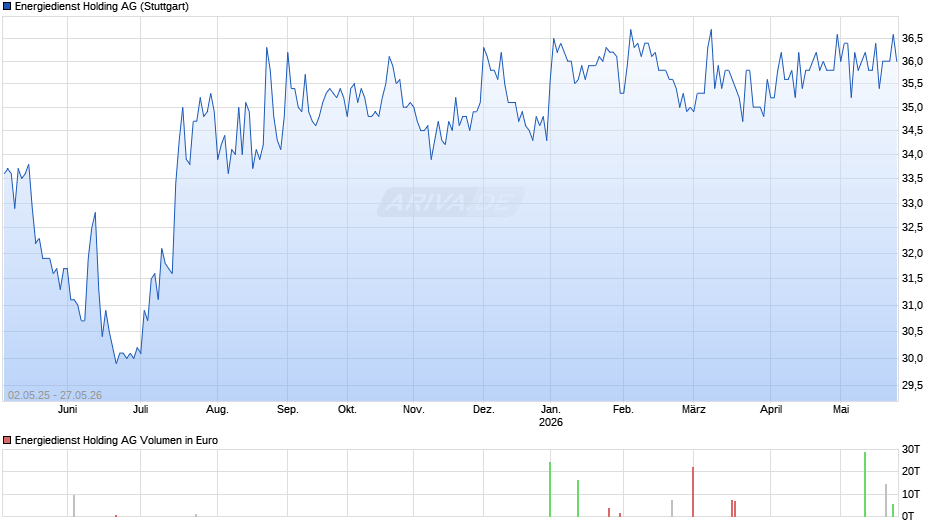The width and height of the screenshot is (940, 526).
Task: Click the 'Okt.' month label
Action: 347,410
